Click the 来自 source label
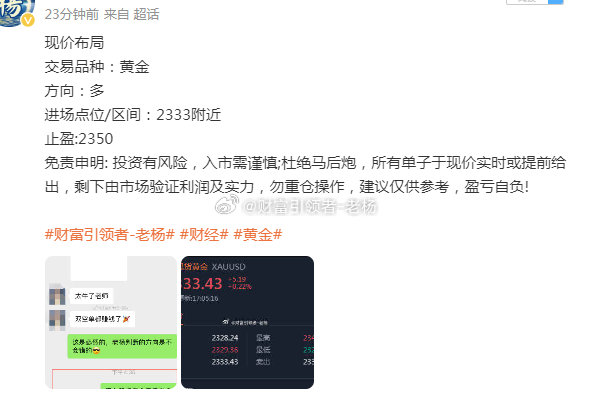Viewport: 596px width, 410px height. point(116,14)
